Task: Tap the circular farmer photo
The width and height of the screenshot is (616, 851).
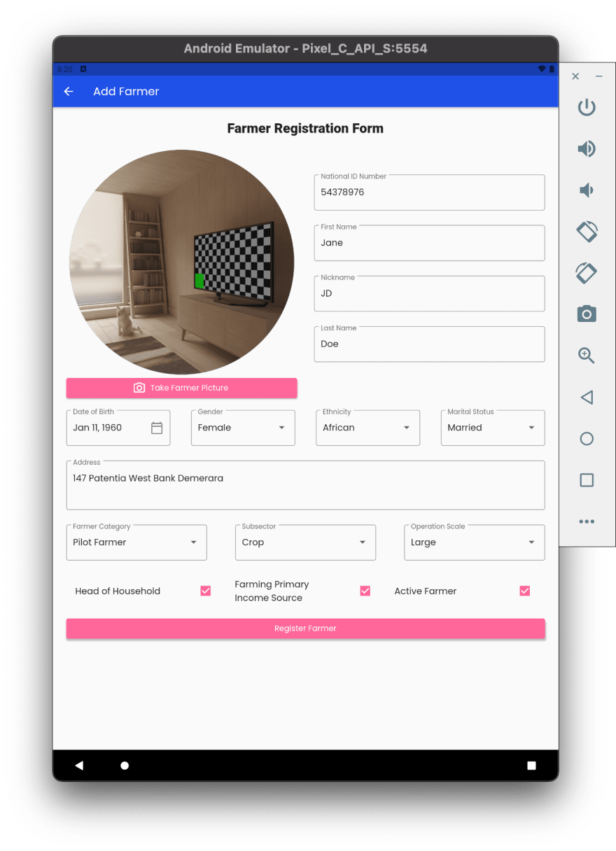Action: click(x=182, y=262)
